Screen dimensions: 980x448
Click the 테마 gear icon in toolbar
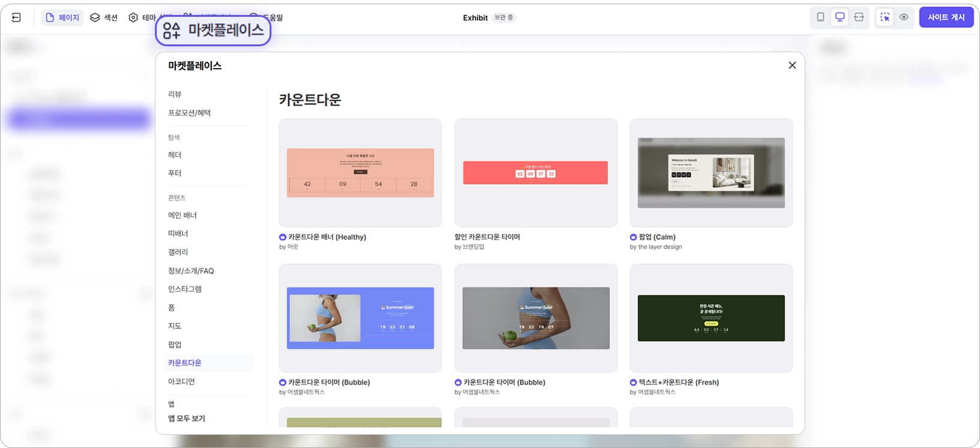[x=133, y=17]
